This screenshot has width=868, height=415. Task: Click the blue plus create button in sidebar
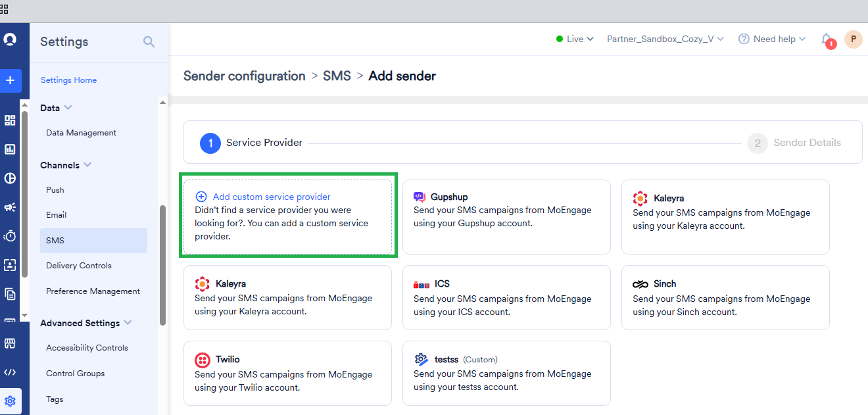[x=10, y=81]
